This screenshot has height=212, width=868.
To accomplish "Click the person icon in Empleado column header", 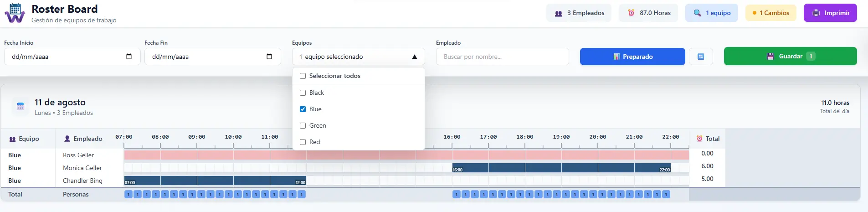I will (x=67, y=139).
